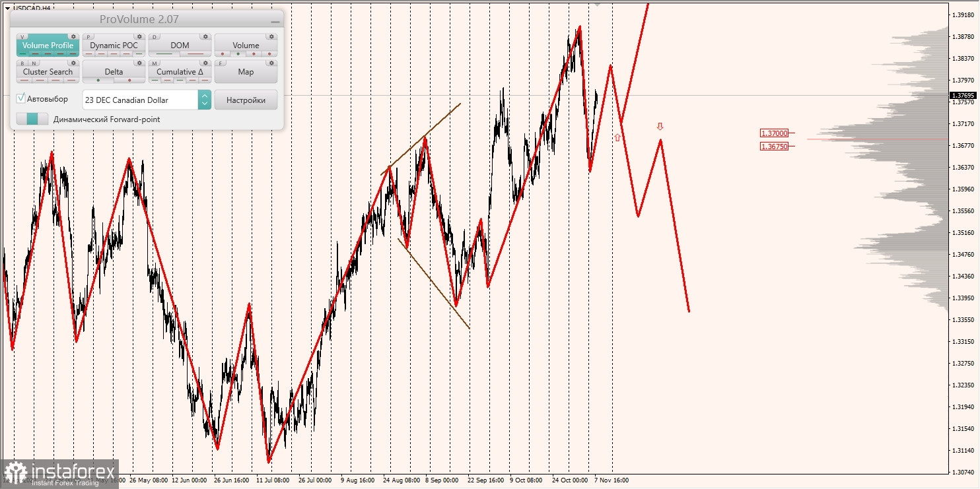
Task: Click the P hotkey tag on Dynamic POC
Action: pyautogui.click(x=88, y=37)
